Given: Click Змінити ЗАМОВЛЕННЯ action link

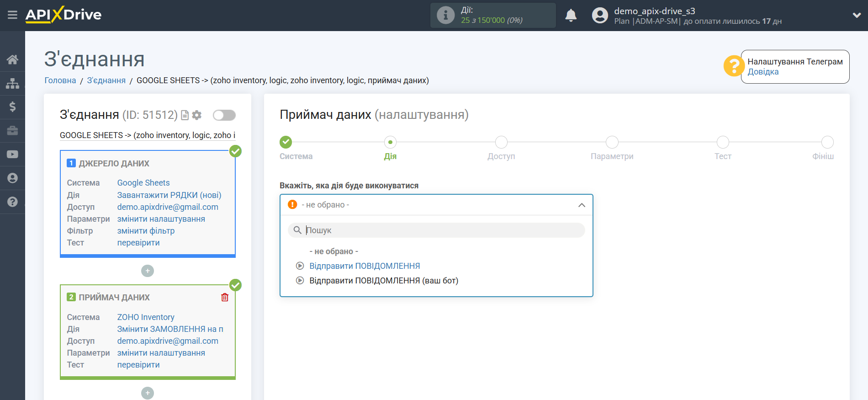Looking at the screenshot, I should pos(170,329).
